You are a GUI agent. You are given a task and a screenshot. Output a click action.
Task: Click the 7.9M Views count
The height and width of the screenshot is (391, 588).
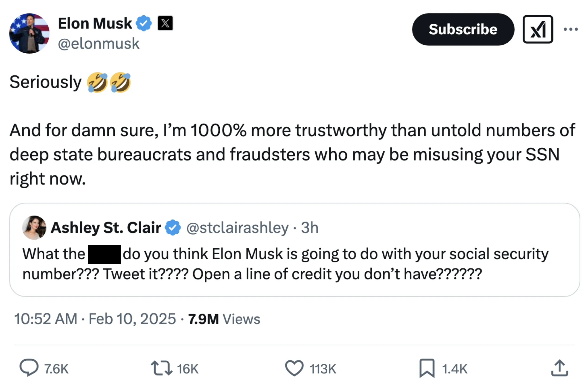(224, 319)
